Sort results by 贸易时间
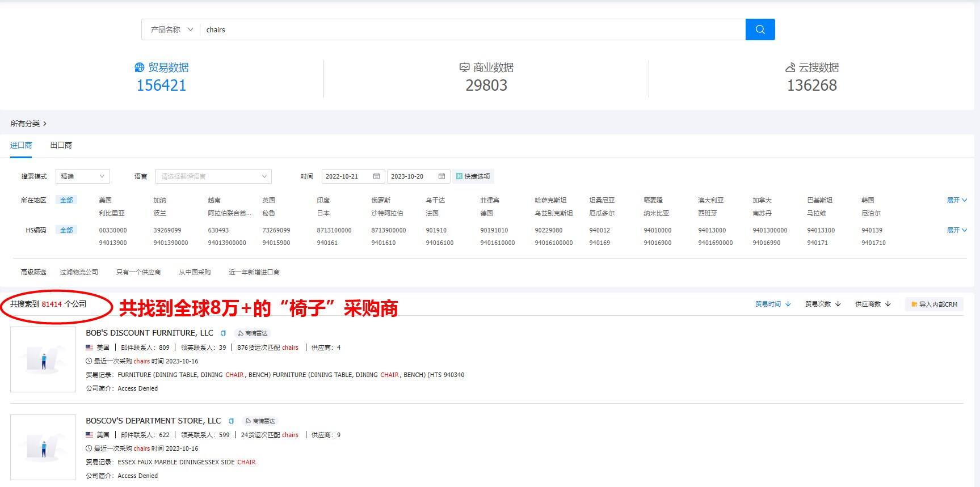The image size is (980, 487). point(773,304)
